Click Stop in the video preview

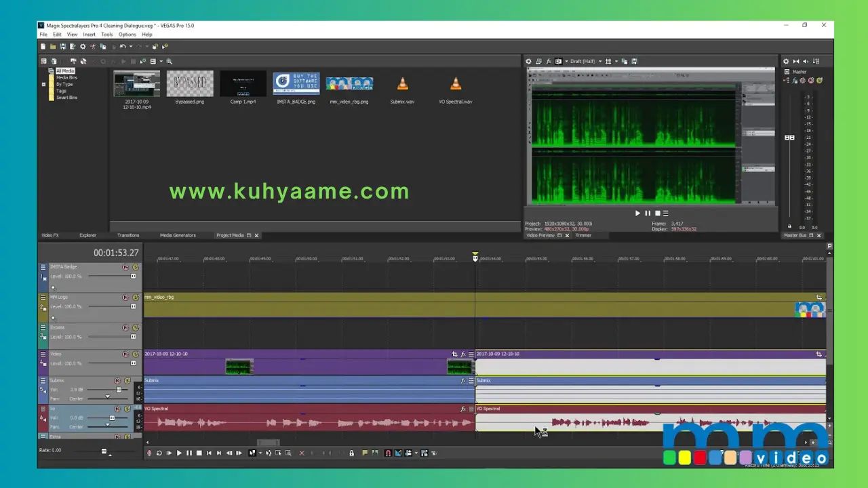point(657,213)
